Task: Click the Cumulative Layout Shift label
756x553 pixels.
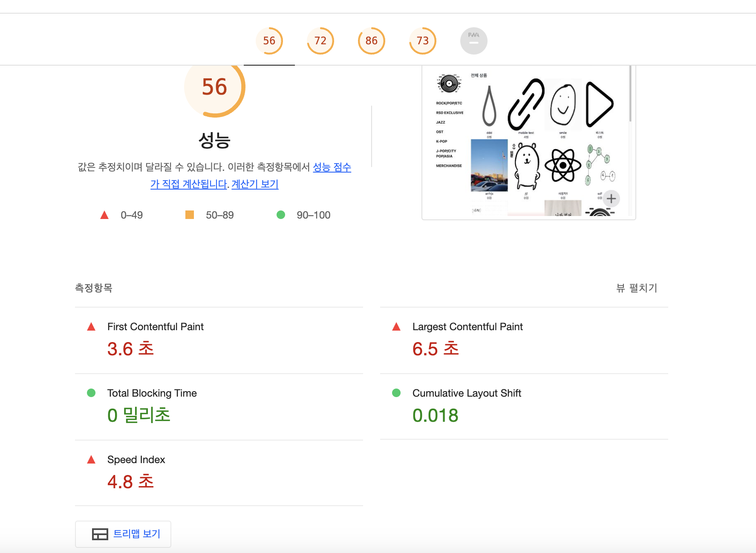Action: click(467, 393)
